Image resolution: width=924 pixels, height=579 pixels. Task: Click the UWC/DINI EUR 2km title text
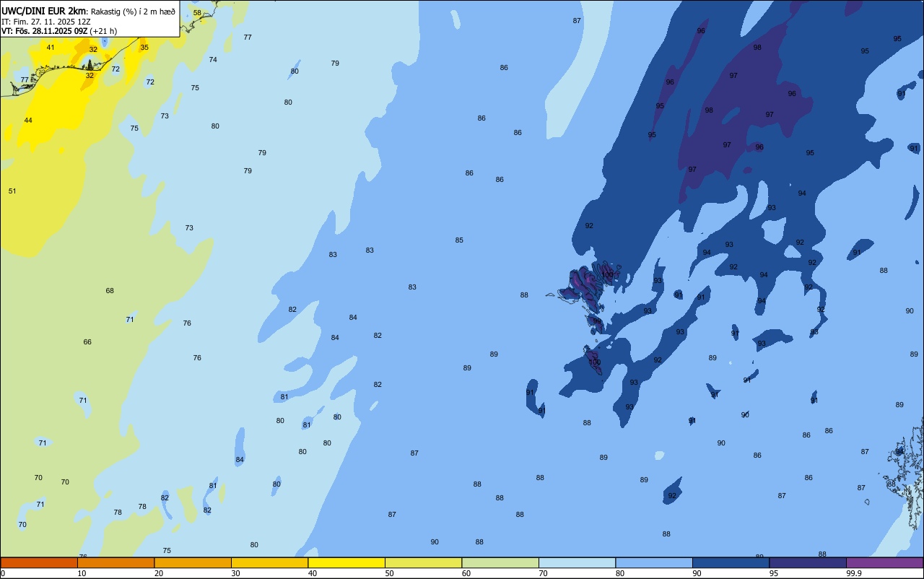[x=44, y=11]
